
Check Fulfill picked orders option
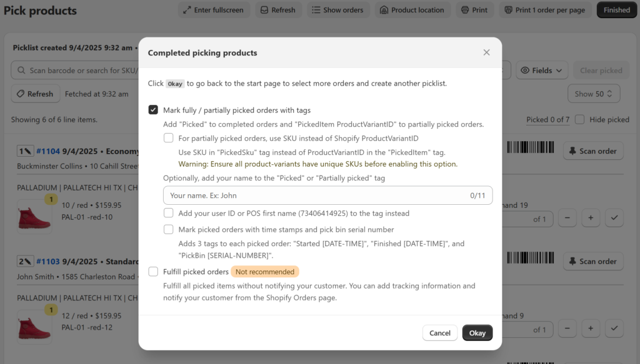[x=153, y=272]
